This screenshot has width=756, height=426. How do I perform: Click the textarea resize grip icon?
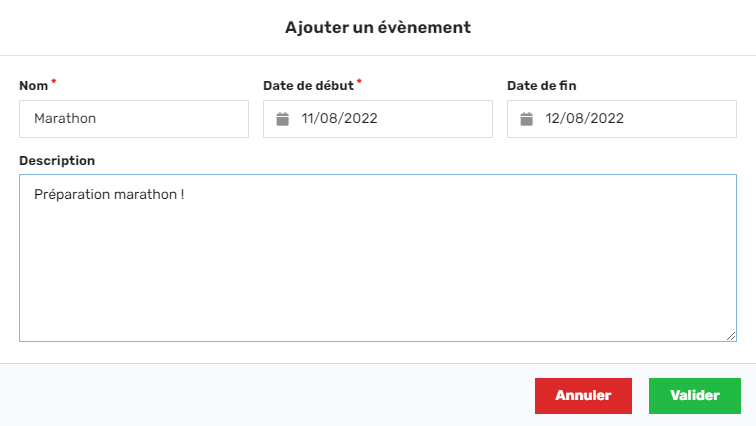click(731, 336)
